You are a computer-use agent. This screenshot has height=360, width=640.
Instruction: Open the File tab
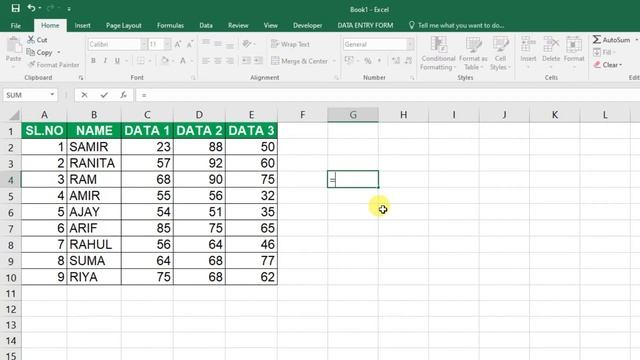tap(16, 25)
